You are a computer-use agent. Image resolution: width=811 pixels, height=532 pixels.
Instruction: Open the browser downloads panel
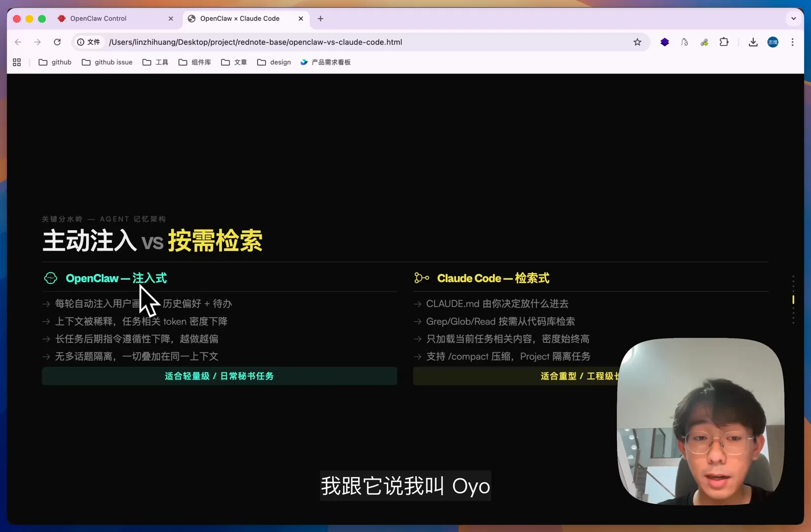coord(753,42)
